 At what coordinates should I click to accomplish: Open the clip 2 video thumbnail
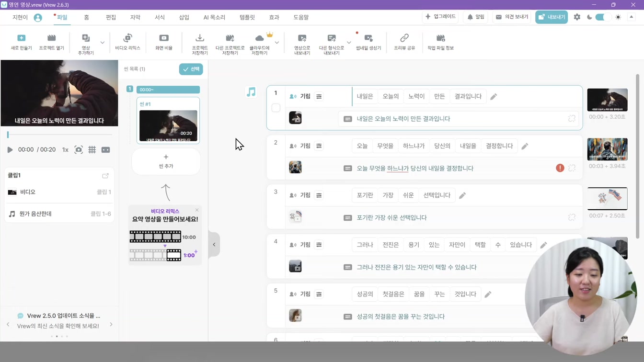pyautogui.click(x=607, y=149)
